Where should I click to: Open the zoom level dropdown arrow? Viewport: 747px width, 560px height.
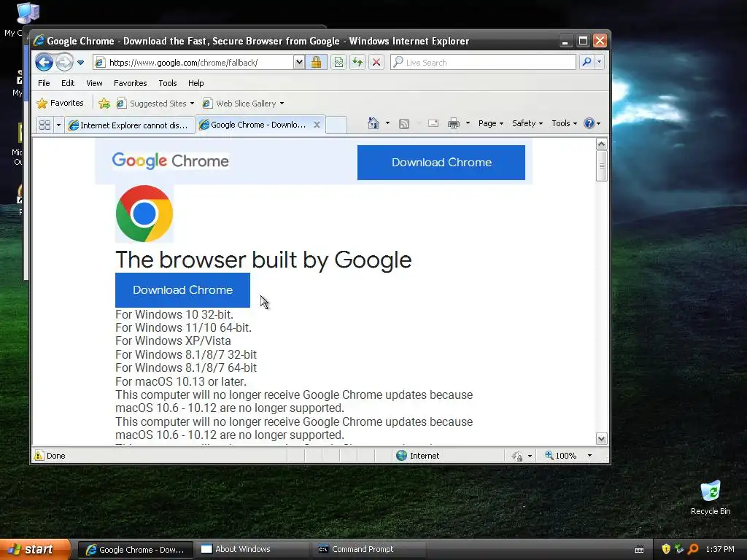(x=589, y=456)
